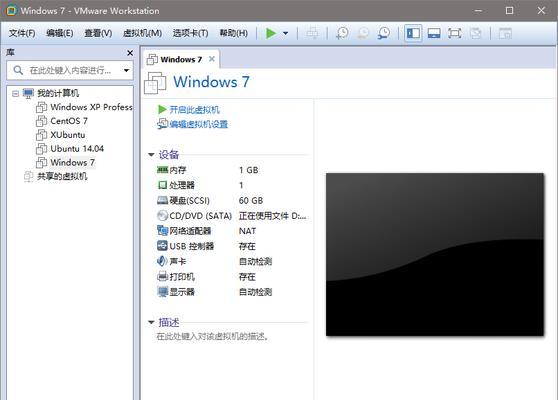Click the search magnifier icon in library
Screen dimensions: 558x400
tap(18, 70)
